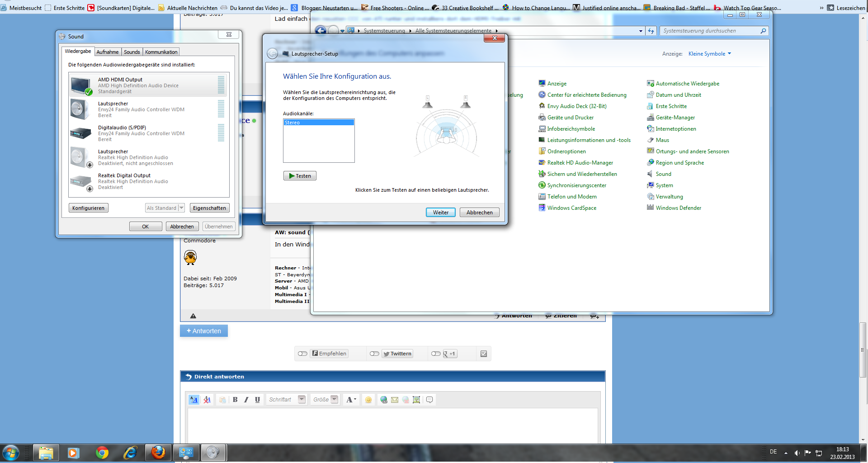The height and width of the screenshot is (463, 868).
Task: Enable Twittern social toggle
Action: pos(374,354)
